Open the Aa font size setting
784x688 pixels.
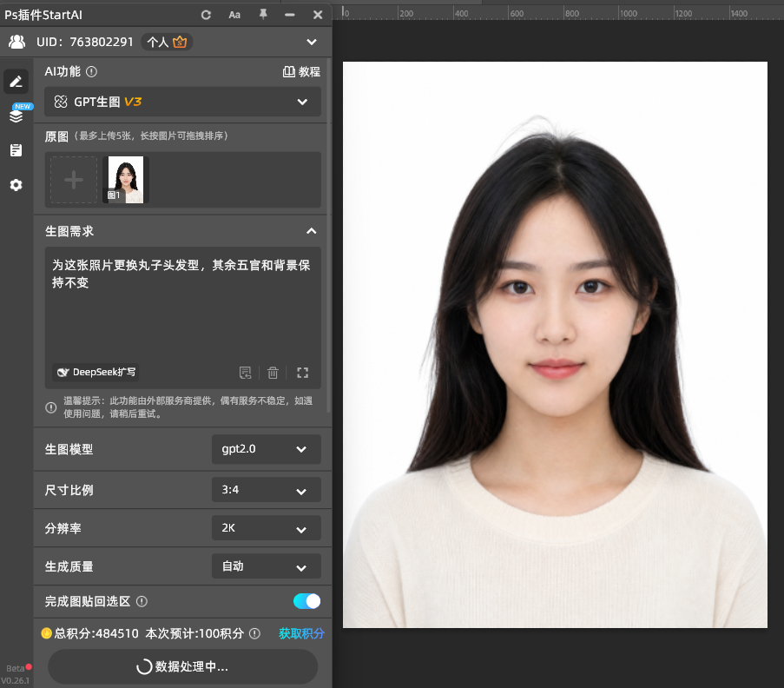tap(234, 15)
